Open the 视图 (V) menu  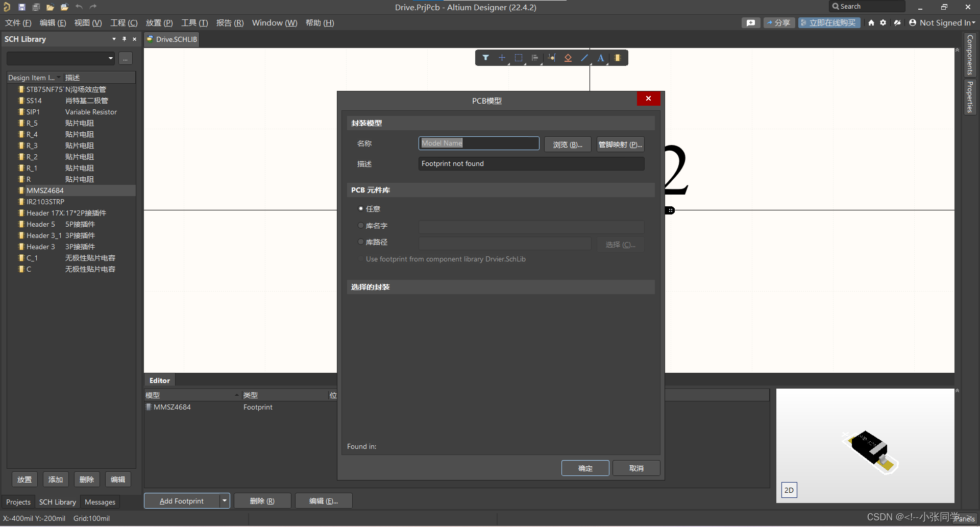point(88,23)
